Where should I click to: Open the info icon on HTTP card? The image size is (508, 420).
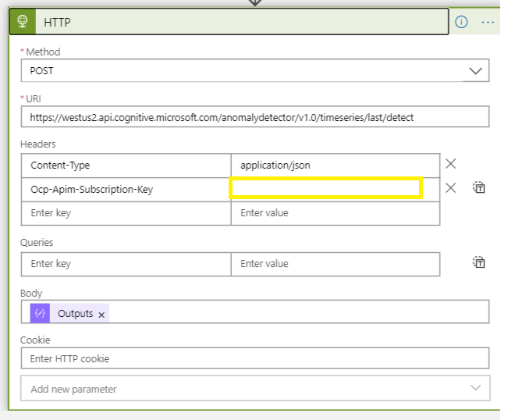pos(461,23)
